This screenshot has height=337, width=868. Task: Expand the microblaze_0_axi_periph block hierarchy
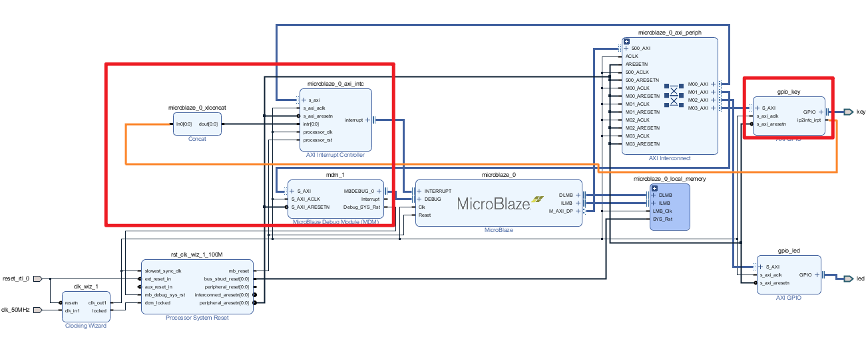coord(626,41)
